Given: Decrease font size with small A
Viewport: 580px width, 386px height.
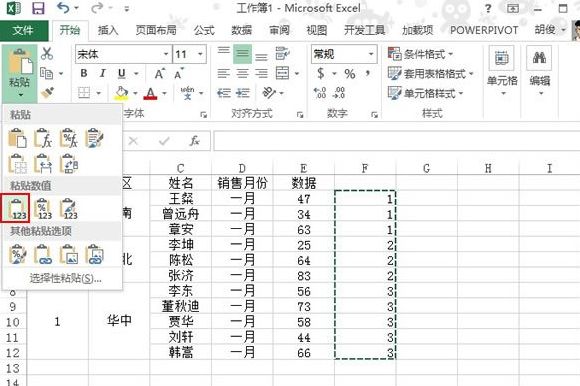Looking at the screenshot, I should (x=179, y=74).
